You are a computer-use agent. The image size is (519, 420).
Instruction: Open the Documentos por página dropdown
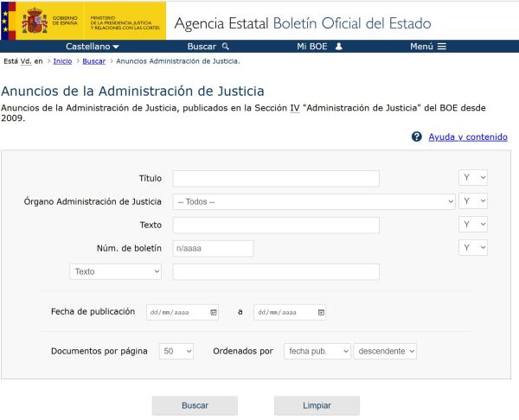pos(176,351)
